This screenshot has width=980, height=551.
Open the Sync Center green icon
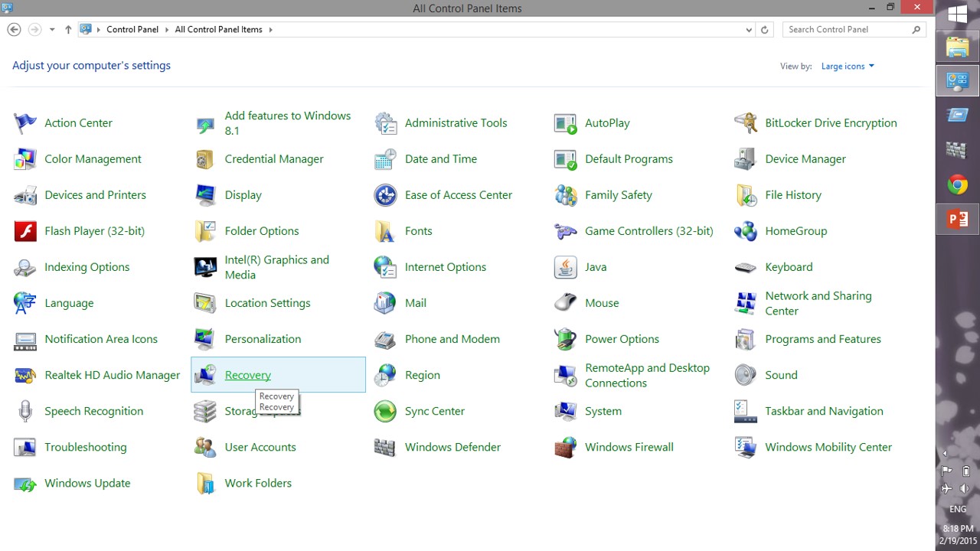pos(385,411)
